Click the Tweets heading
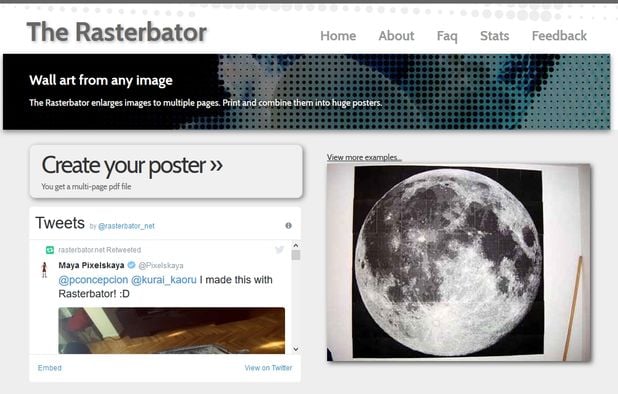The width and height of the screenshot is (618, 394). click(60, 223)
